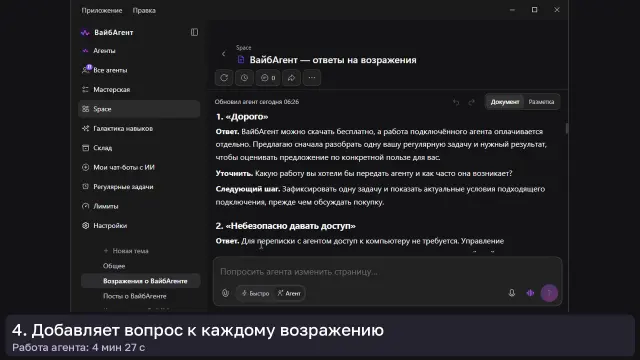Send the message with purple arrow button
Screen dimensions: 640x360
coord(549,293)
